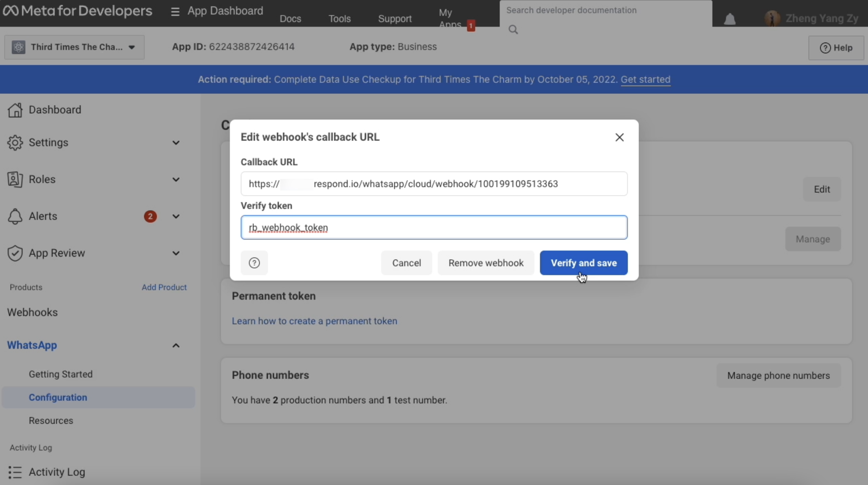Expand the Roles menu item
The width and height of the screenshot is (868, 485).
tap(175, 179)
